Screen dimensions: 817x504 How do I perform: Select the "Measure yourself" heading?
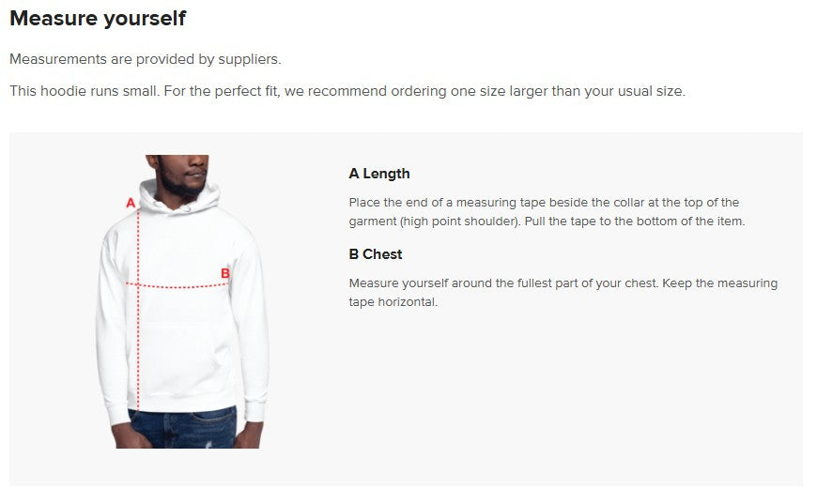tap(98, 19)
